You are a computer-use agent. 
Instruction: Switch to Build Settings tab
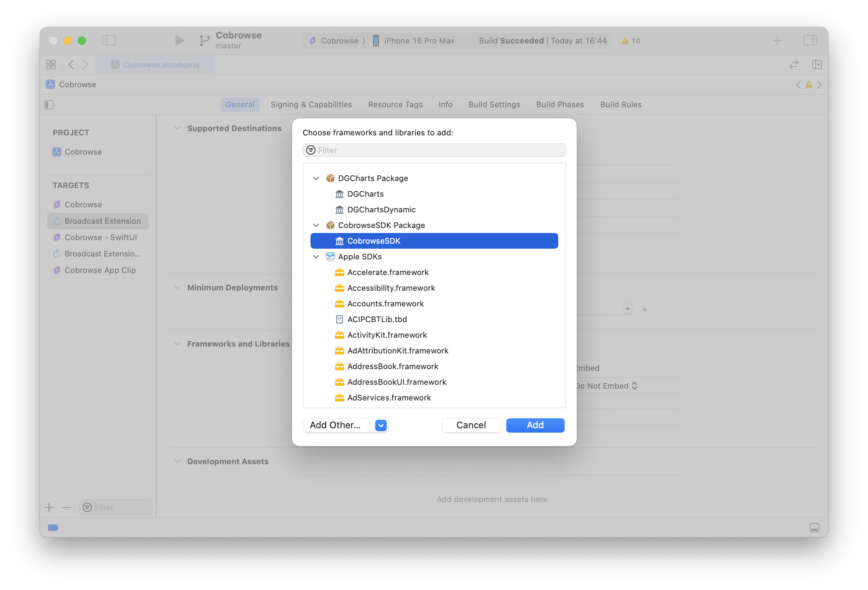(x=494, y=105)
